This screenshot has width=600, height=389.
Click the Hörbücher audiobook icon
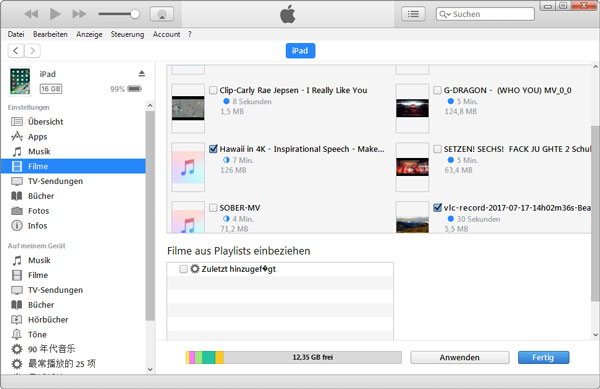tap(16, 319)
